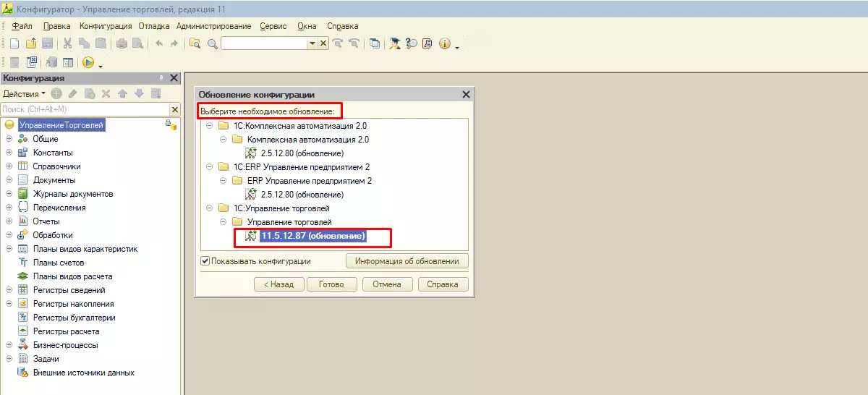Select Регистры бухгалтерии tree item
The width and height of the screenshot is (868, 395).
[75, 318]
